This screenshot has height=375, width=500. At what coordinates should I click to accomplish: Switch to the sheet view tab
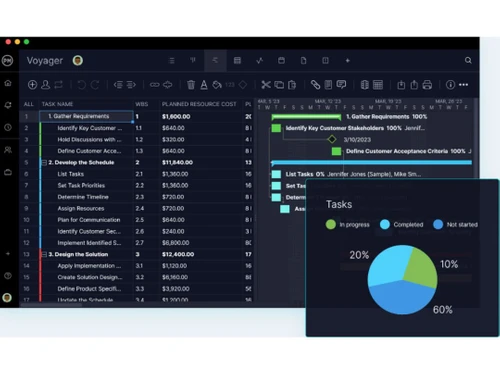[x=237, y=60]
